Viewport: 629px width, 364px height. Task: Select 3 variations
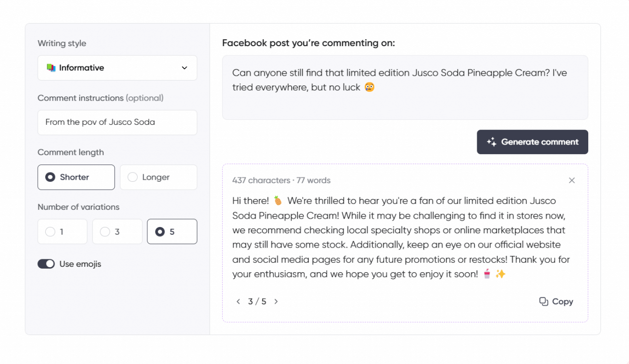click(117, 231)
